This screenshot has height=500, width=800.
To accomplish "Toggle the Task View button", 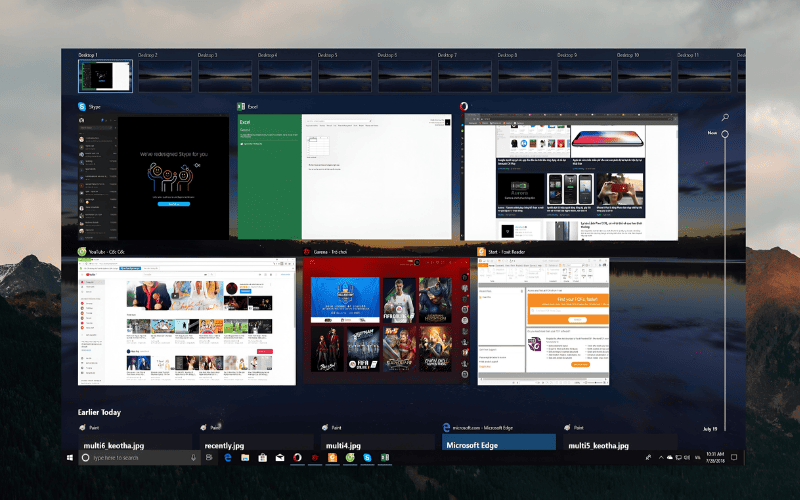I will pyautogui.click(x=209, y=458).
